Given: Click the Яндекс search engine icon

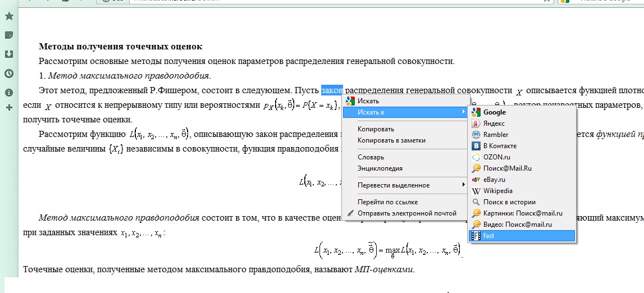Looking at the screenshot, I should (476, 123).
